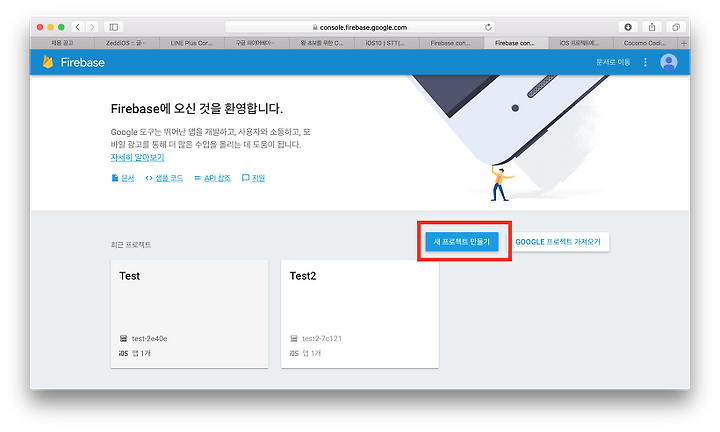Open the Safari share button
This screenshot has height=432, width=720.
tap(652, 27)
